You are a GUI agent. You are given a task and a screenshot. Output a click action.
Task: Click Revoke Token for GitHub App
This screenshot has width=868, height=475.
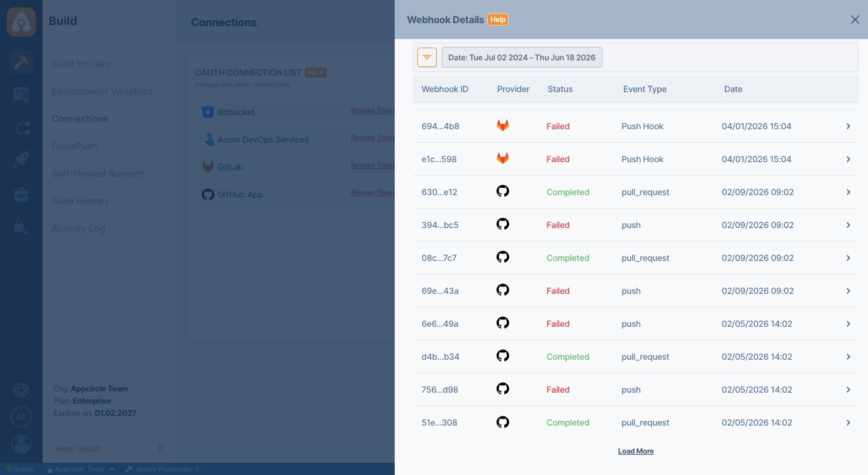(373, 193)
